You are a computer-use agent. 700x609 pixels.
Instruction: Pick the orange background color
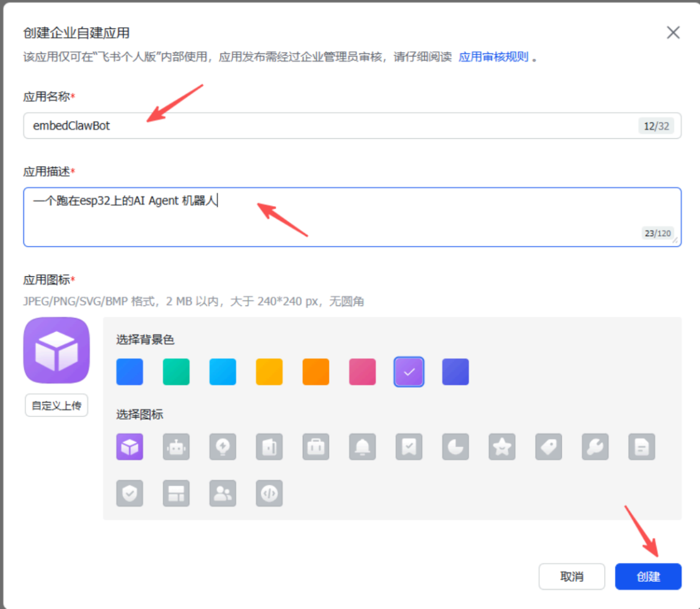point(316,372)
